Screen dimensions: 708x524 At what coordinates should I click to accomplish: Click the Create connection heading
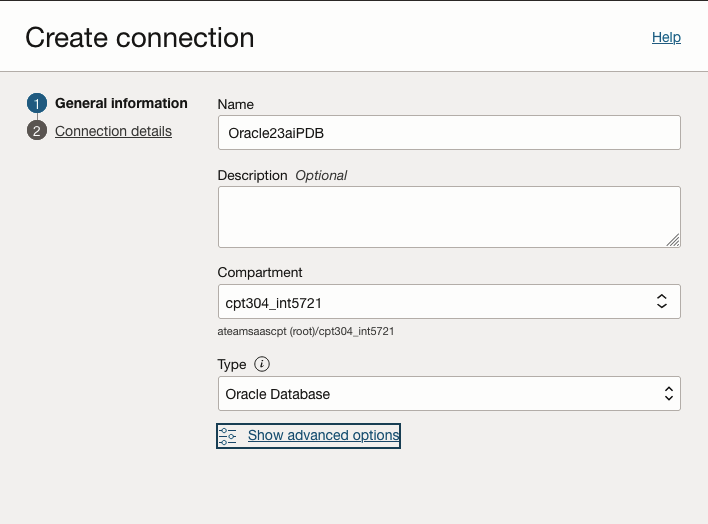[x=140, y=38]
